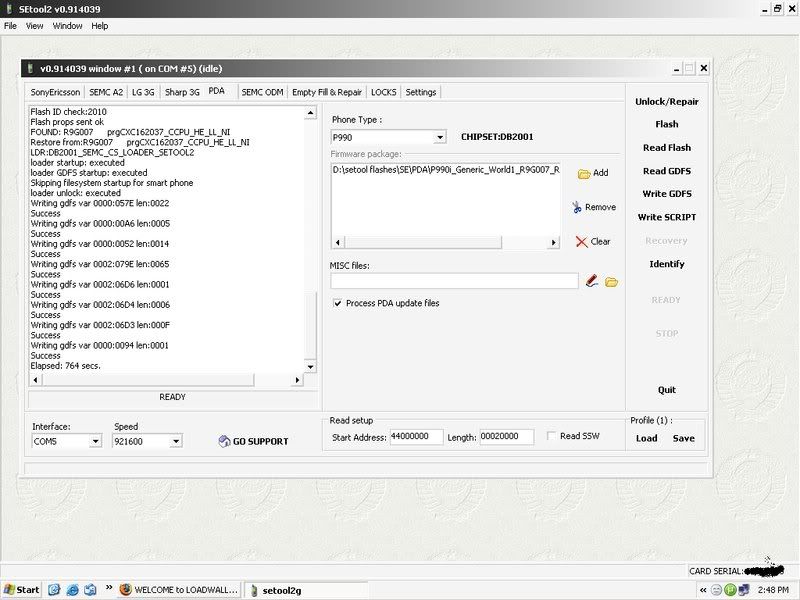Click the 'LDR:DB2001_SEMC_CS_LOADER_SETOOL2' log line
This screenshot has height=600, width=800.
click(112, 152)
